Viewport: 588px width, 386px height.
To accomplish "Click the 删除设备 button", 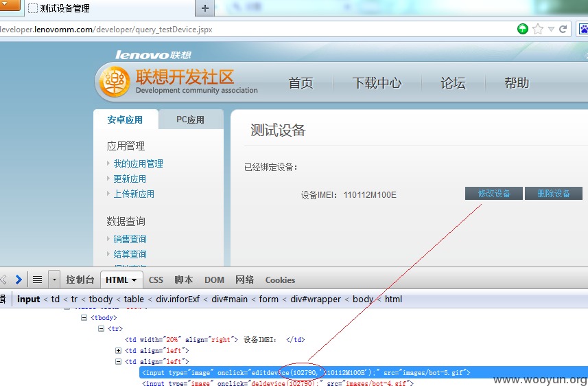I will point(554,194).
